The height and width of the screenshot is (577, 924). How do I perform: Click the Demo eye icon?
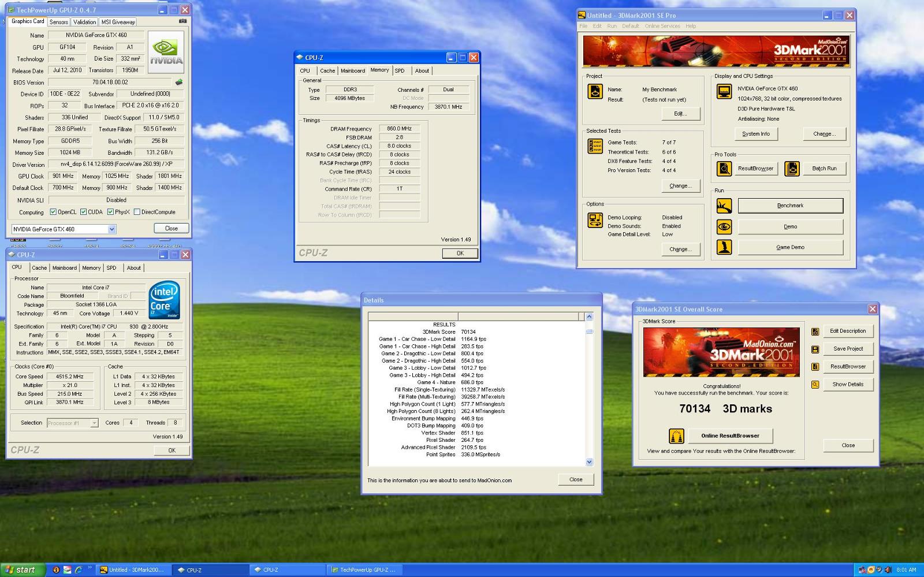pyautogui.click(x=724, y=226)
